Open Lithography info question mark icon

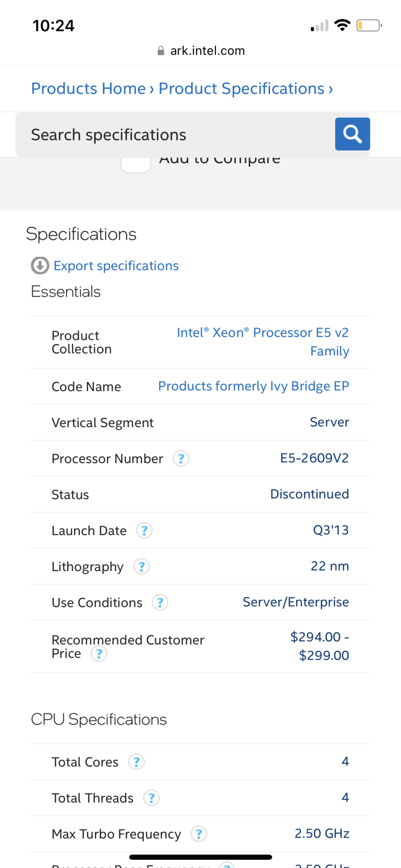coord(141,566)
